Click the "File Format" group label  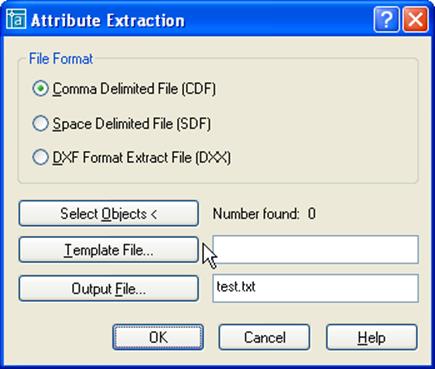click(x=61, y=59)
